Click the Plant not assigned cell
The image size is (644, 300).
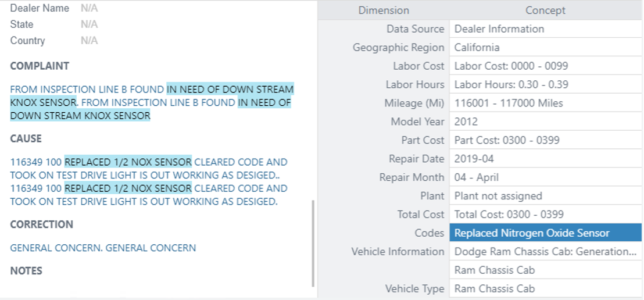[x=545, y=196]
